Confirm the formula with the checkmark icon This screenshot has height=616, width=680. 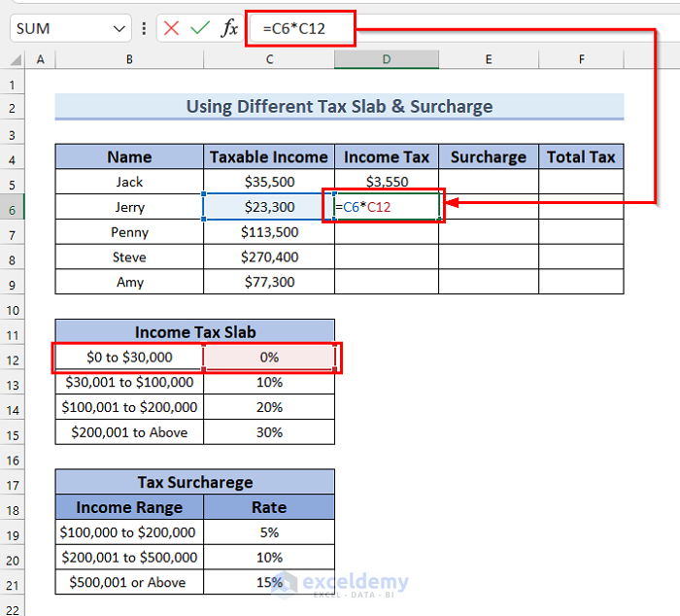[200, 28]
